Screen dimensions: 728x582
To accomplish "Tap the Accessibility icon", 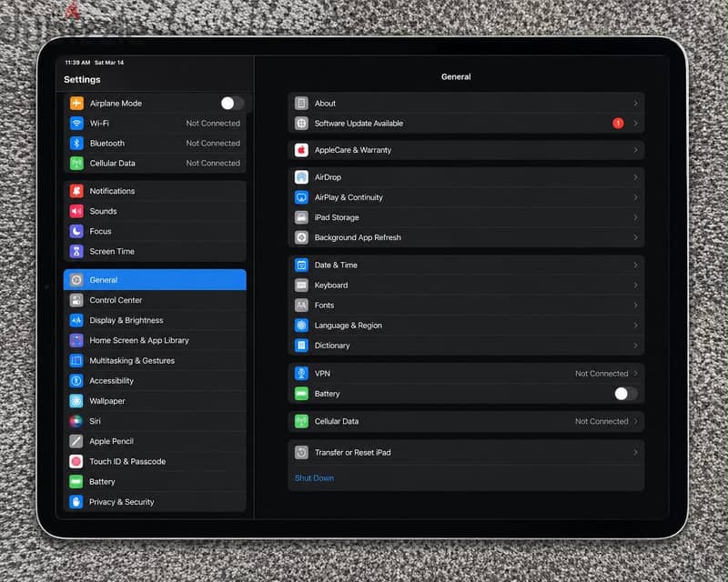I will (x=76, y=381).
